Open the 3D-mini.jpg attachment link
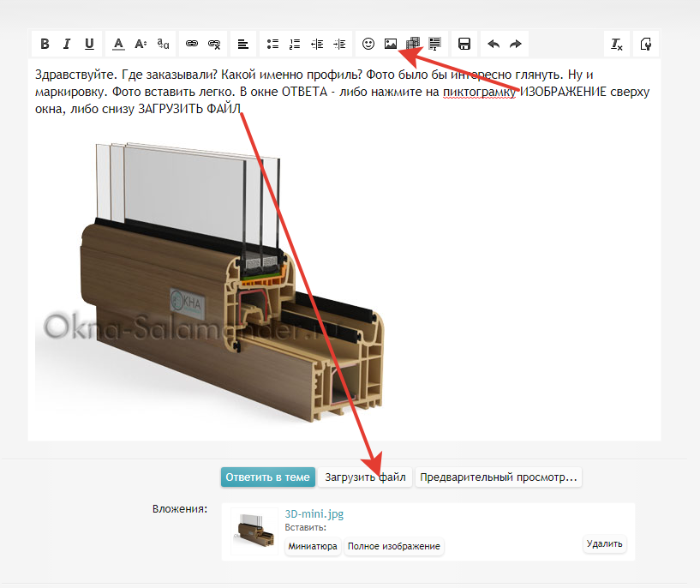 point(314,514)
